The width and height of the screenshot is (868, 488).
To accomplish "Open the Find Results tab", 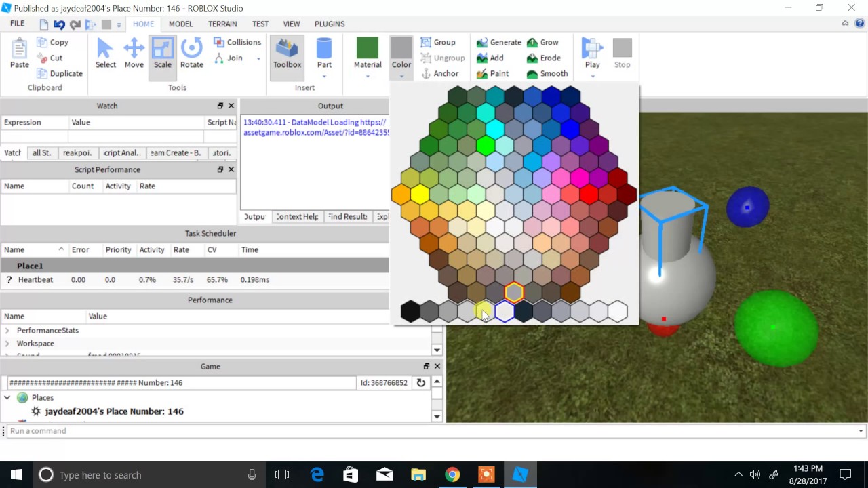I will pos(347,217).
